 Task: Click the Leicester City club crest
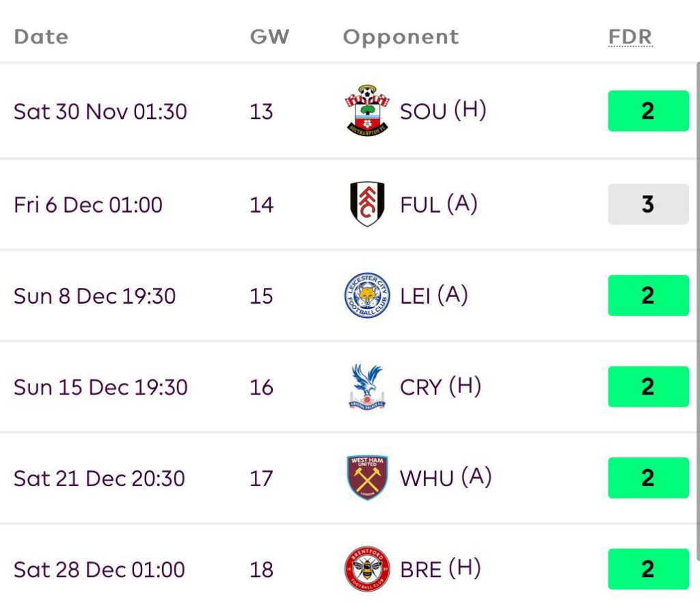click(x=367, y=295)
